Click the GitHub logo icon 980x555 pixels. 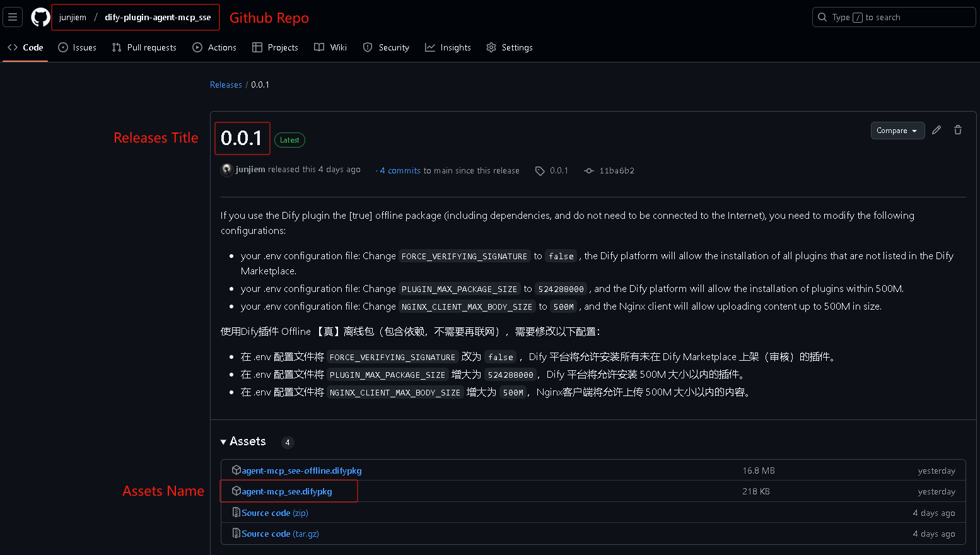coord(40,17)
